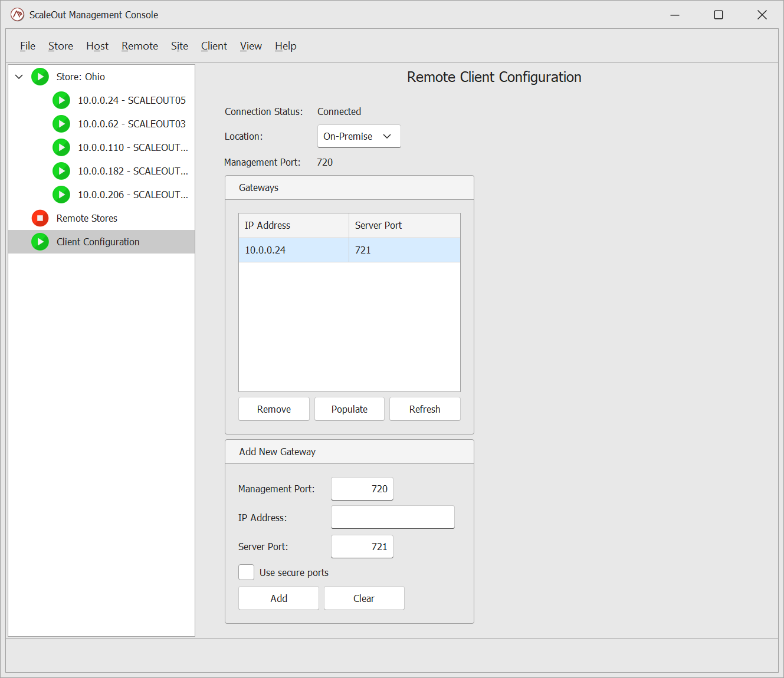Select the 10.0.0.24 gateway cell
784x678 pixels.
coord(294,250)
